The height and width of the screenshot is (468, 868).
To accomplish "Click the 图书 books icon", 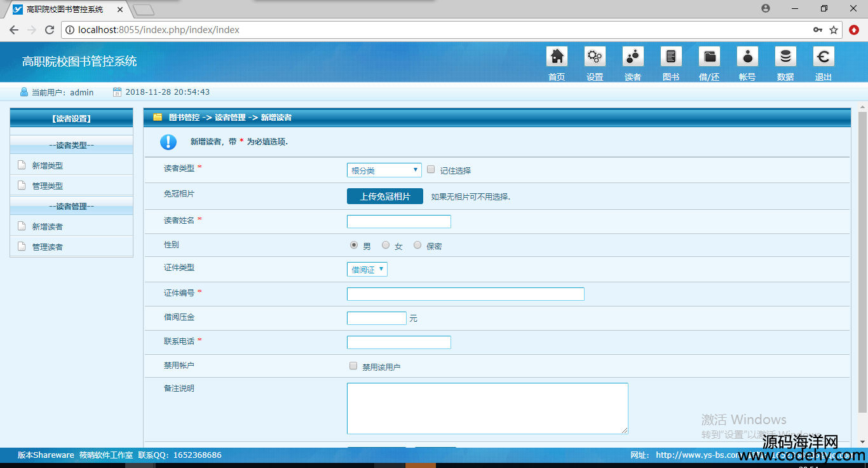I will [671, 57].
